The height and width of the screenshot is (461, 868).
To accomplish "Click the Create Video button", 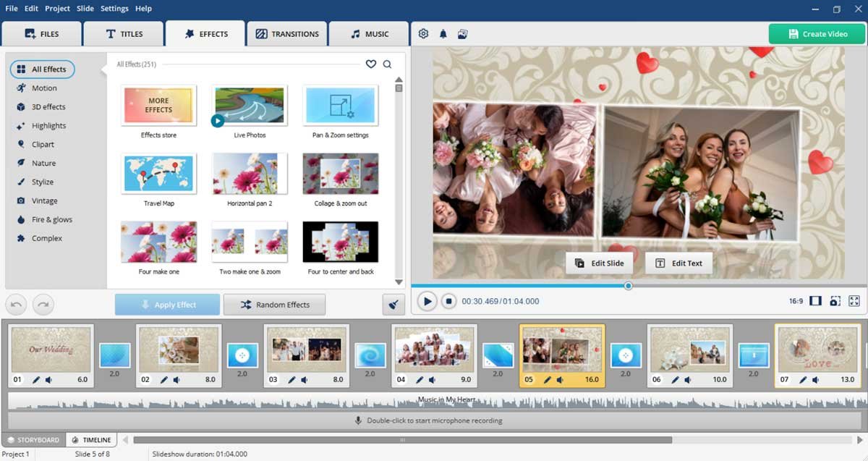I will (817, 34).
